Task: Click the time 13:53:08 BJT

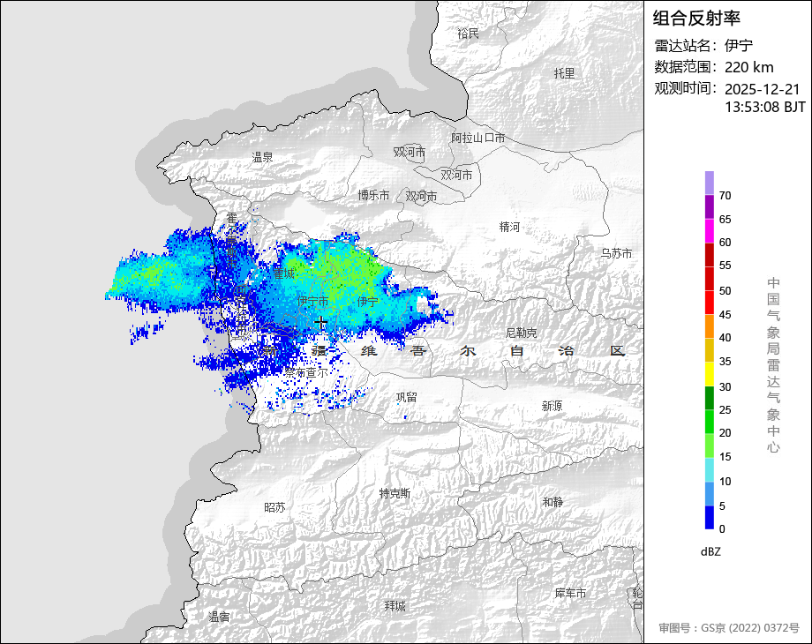Action: tap(765, 107)
